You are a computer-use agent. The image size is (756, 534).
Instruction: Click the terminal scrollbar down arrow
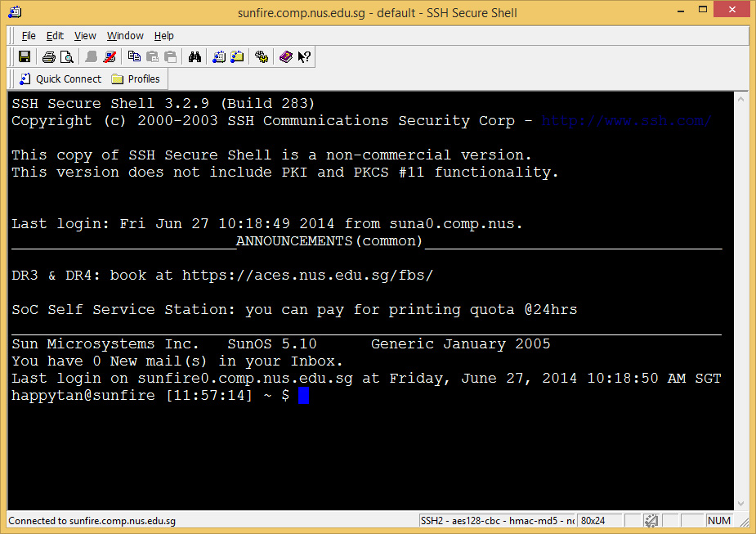tap(741, 504)
